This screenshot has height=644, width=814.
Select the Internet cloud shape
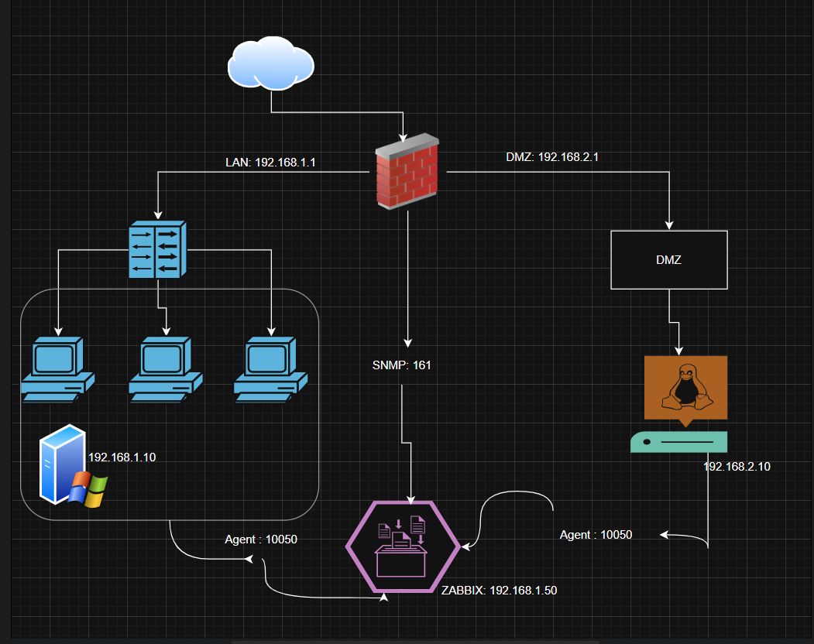click(271, 63)
